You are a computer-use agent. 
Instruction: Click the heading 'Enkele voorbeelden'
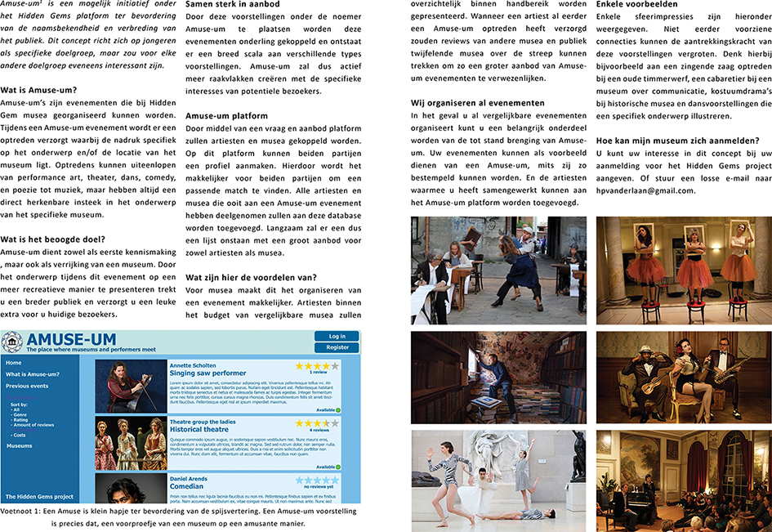(636, 4)
